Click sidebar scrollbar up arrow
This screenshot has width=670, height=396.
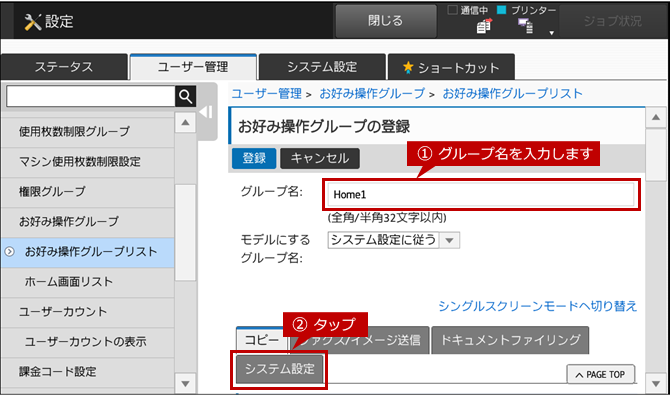point(185,123)
